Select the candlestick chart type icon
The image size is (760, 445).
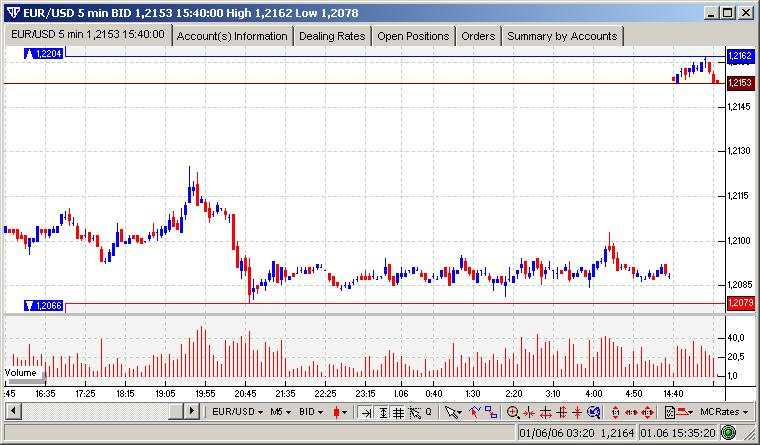coord(336,412)
